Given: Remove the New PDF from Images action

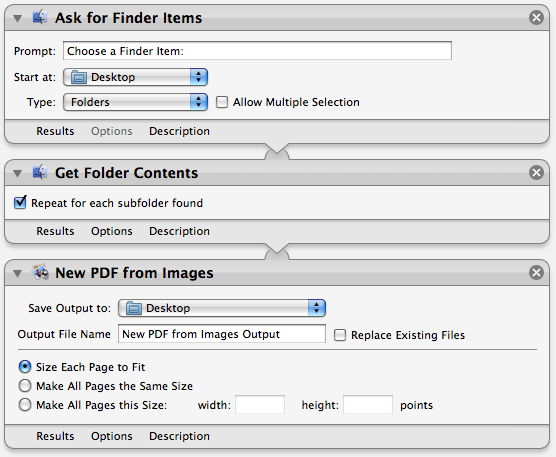Looking at the screenshot, I should pos(536,272).
